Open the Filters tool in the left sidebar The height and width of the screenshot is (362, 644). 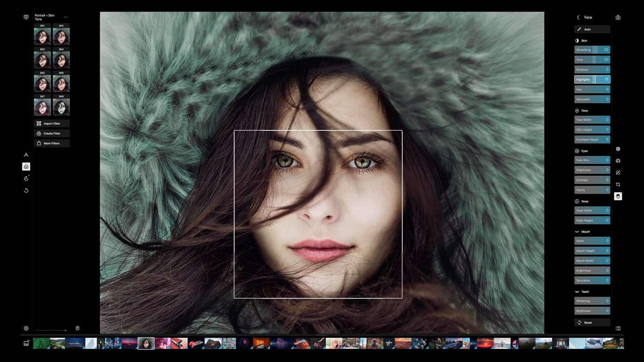(x=26, y=166)
